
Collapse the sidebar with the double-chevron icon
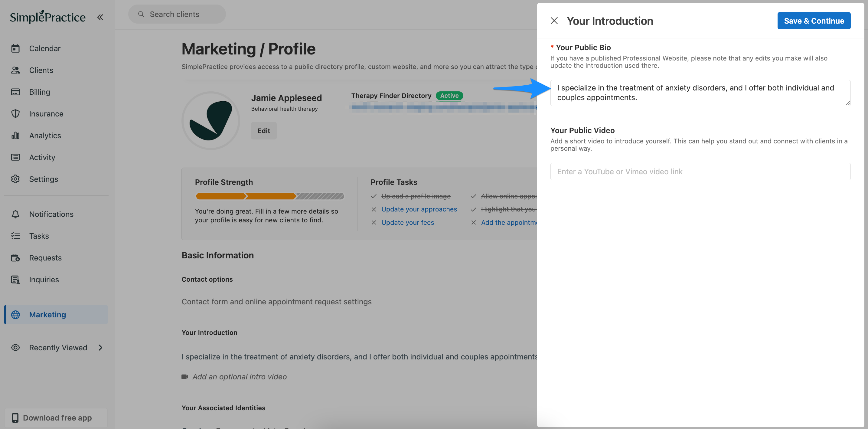(100, 17)
